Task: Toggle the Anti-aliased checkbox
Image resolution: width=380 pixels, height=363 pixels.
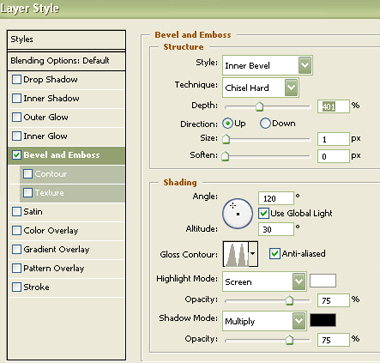Action: click(274, 254)
